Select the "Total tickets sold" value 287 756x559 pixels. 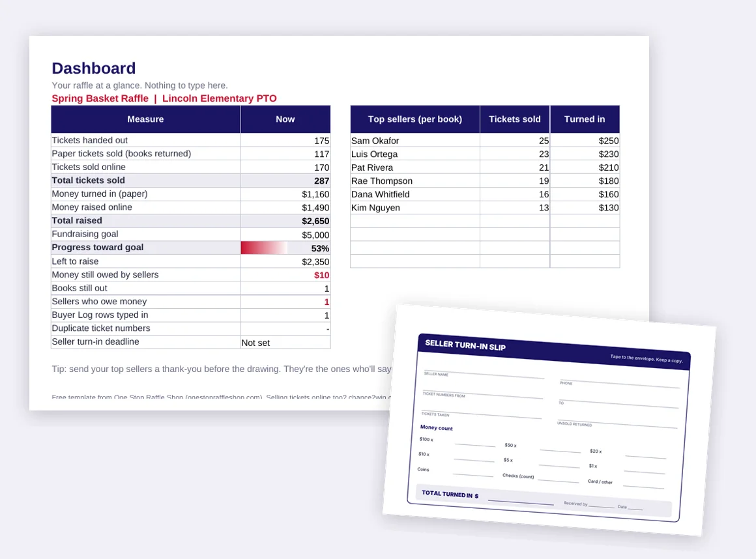(x=321, y=180)
